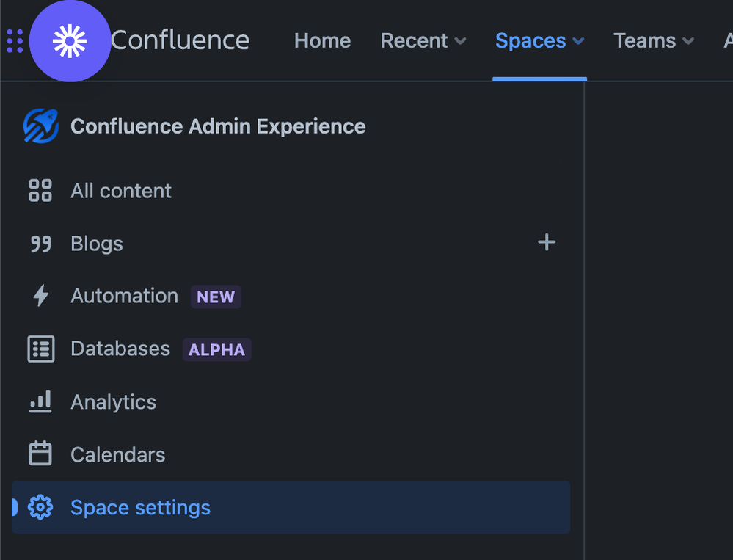Select the Analytics sidebar item
Viewport: 733px width, 560px height.
114,402
